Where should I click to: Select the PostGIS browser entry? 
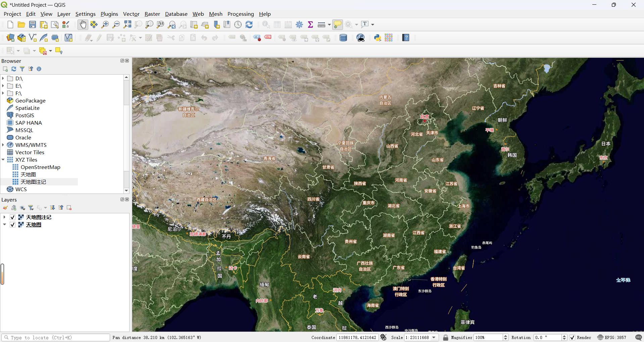(x=24, y=115)
